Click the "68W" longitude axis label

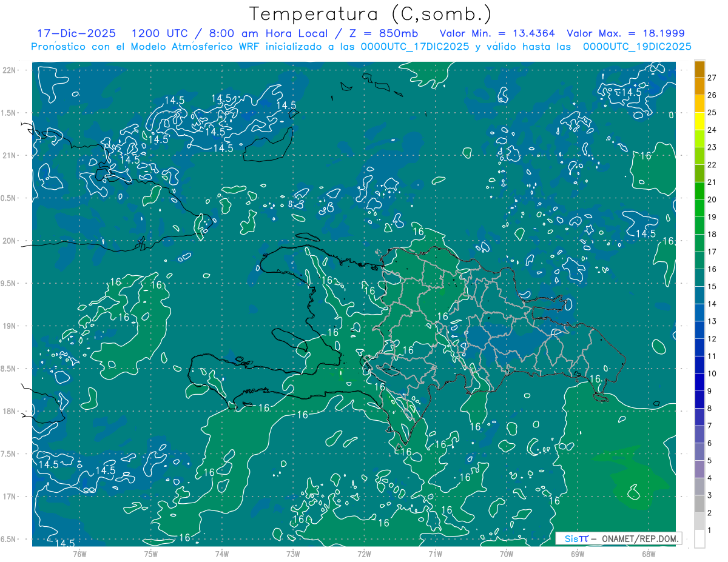(649, 554)
